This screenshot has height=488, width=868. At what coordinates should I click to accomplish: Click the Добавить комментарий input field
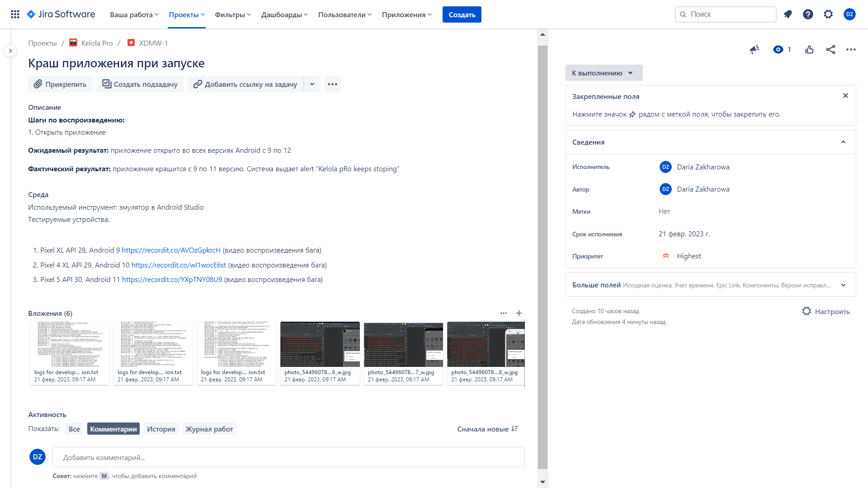pyautogui.click(x=288, y=457)
